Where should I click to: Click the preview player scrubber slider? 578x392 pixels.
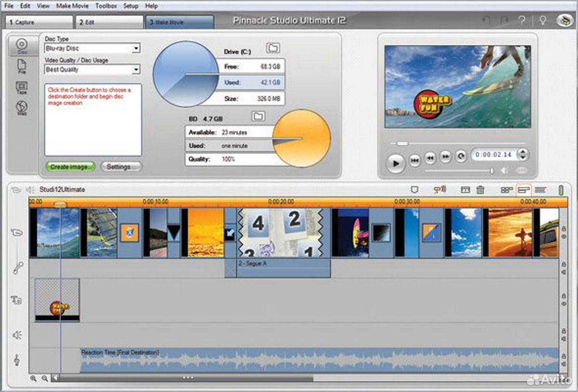pyautogui.click(x=402, y=144)
